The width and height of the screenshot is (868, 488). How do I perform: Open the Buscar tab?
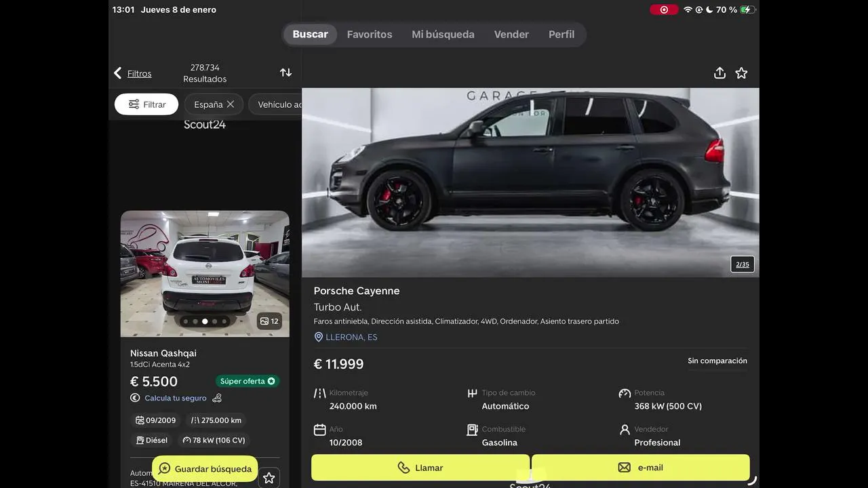[x=310, y=35]
